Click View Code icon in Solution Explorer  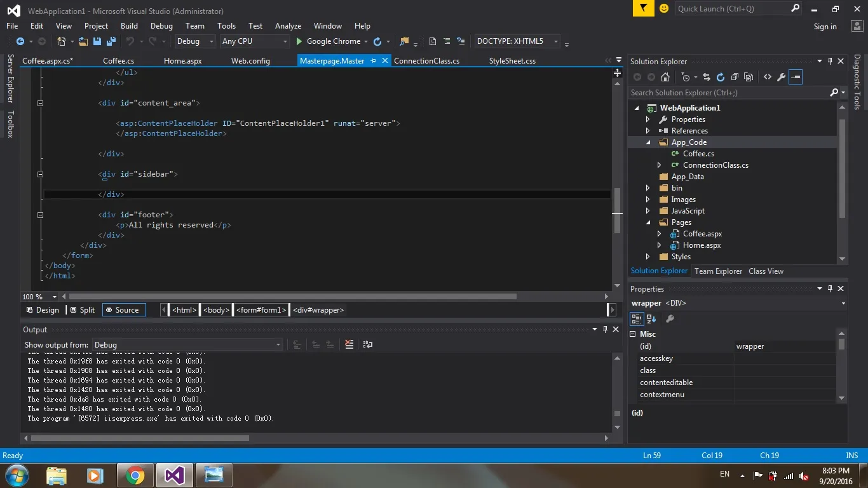768,77
